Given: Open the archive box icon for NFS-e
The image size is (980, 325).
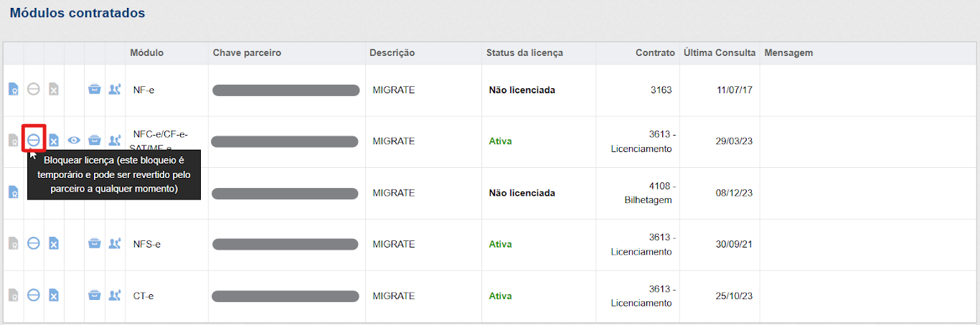Looking at the screenshot, I should [x=94, y=244].
